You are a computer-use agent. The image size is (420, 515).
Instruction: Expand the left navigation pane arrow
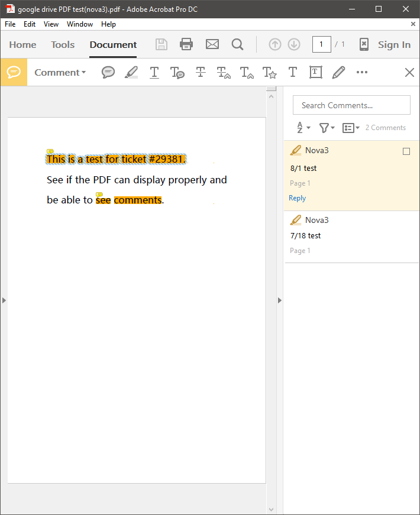4,300
